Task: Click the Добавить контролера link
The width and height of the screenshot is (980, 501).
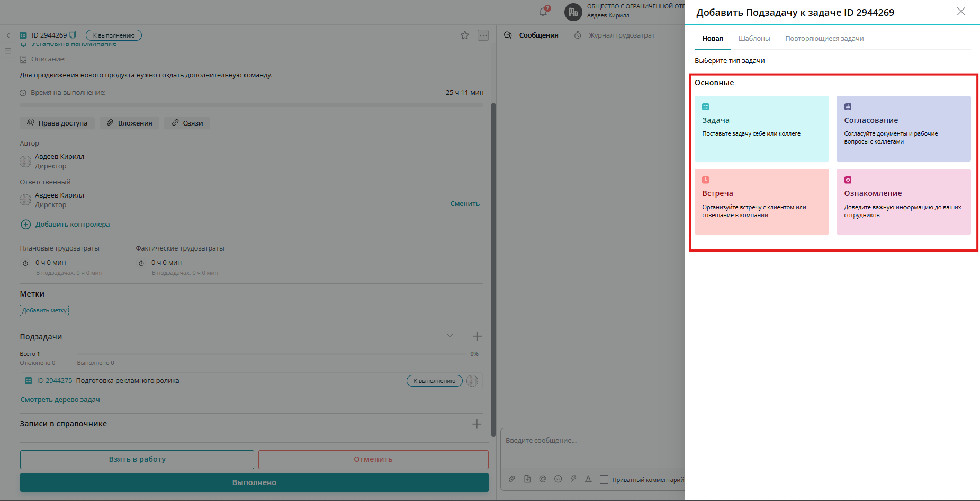Action: (x=73, y=225)
